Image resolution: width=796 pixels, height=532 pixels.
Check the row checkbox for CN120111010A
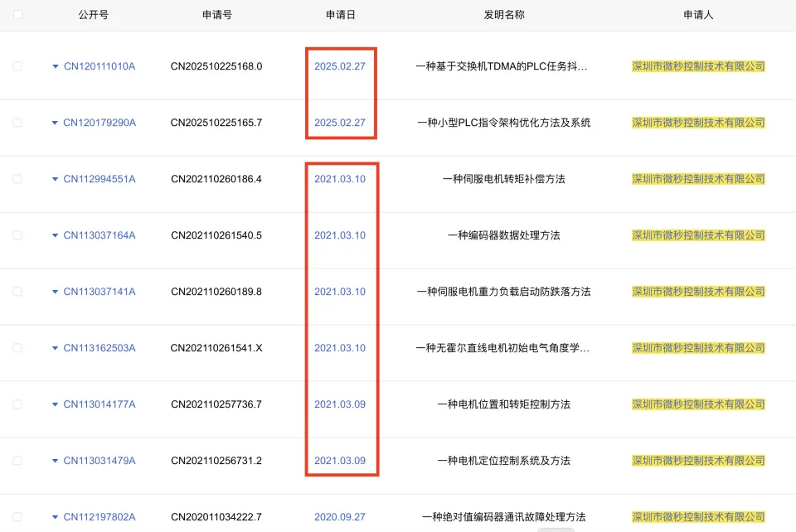[x=18, y=66]
